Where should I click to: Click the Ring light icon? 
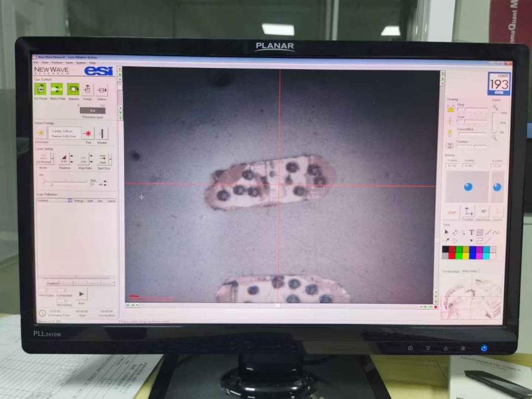pos(450,109)
